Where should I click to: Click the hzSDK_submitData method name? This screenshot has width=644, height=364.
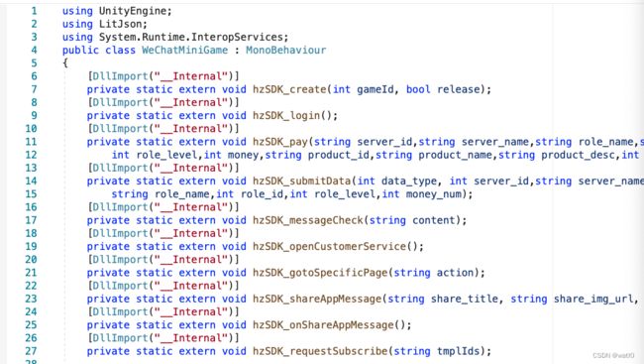pos(301,182)
